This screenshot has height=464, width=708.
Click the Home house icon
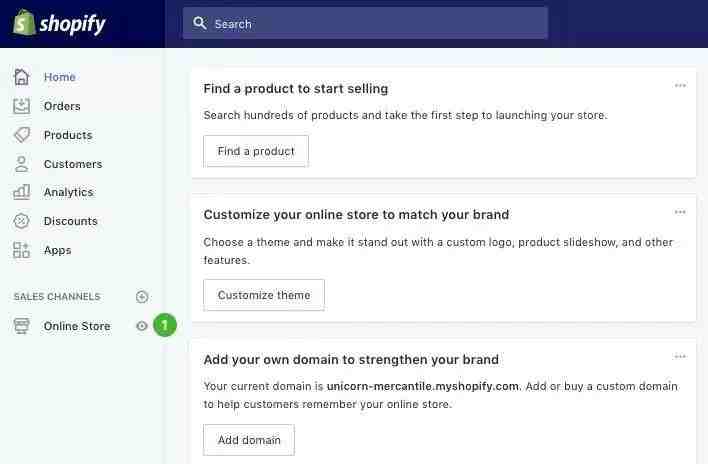(21, 77)
